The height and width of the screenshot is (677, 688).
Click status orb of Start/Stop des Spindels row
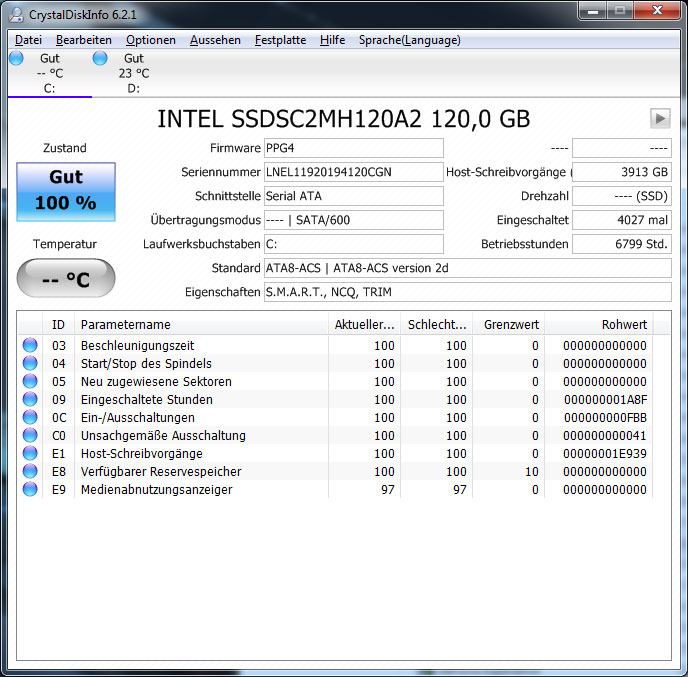click(x=30, y=363)
